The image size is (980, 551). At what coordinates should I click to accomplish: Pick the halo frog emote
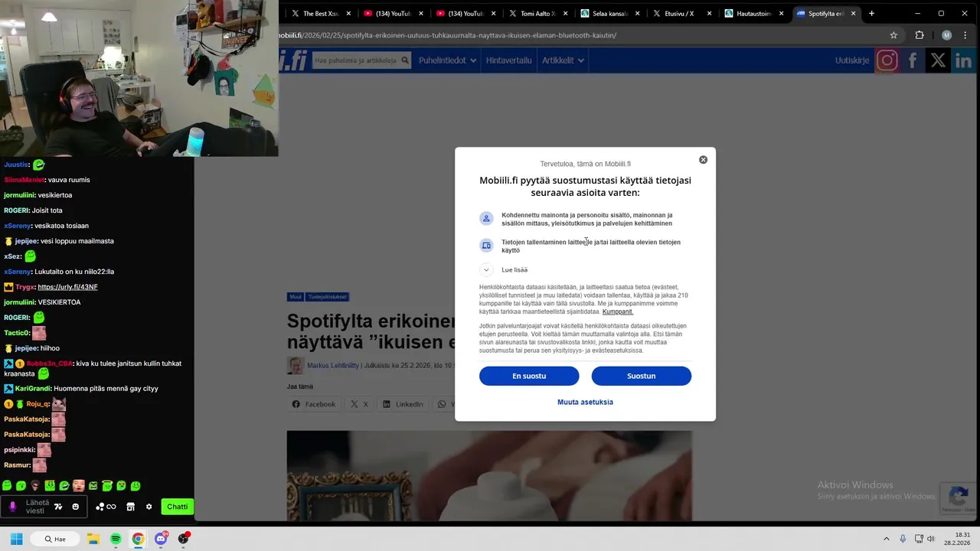107,486
